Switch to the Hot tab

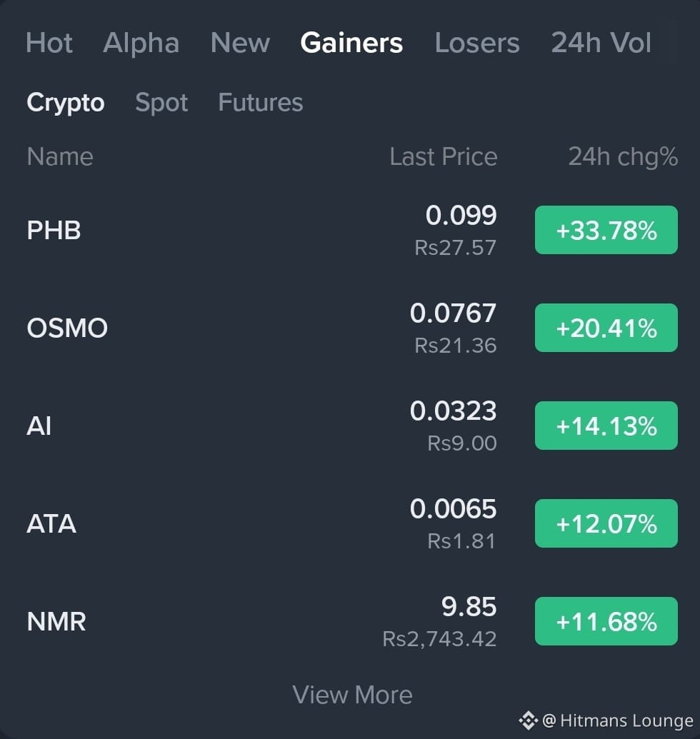[49, 43]
